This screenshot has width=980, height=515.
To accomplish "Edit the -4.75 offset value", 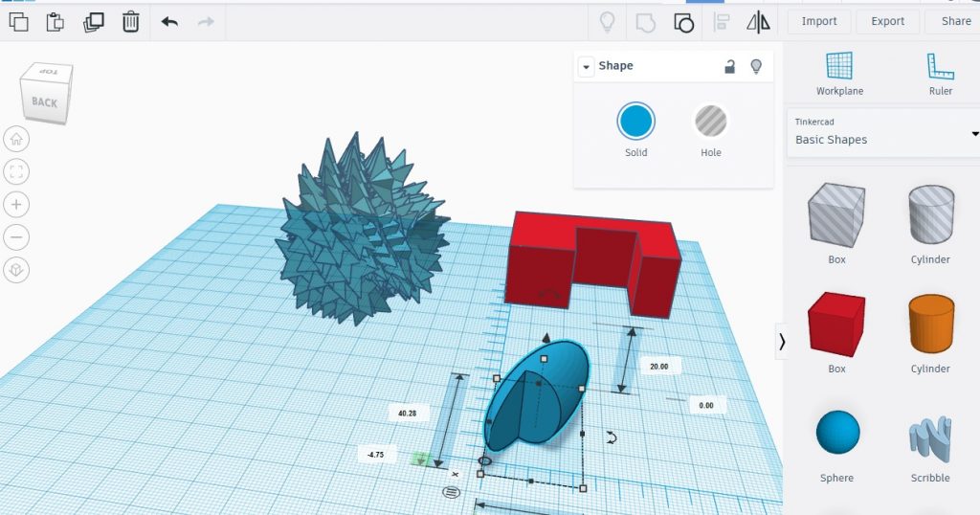I will pos(375,455).
